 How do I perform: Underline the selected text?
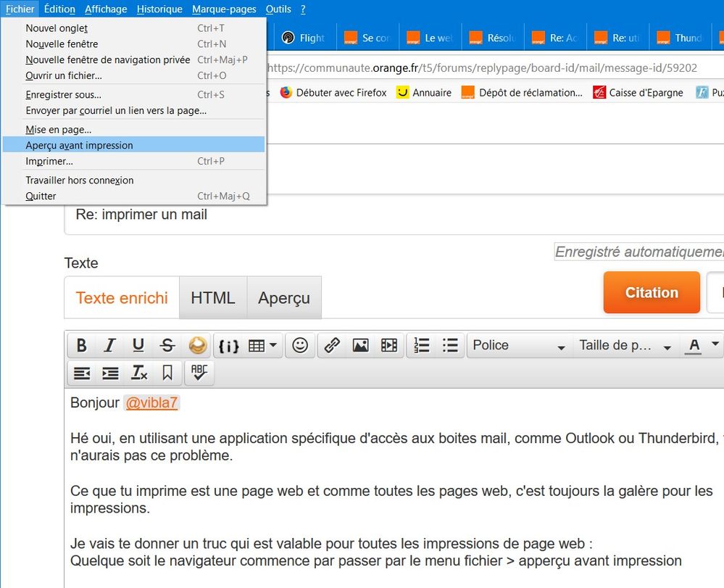click(x=138, y=346)
